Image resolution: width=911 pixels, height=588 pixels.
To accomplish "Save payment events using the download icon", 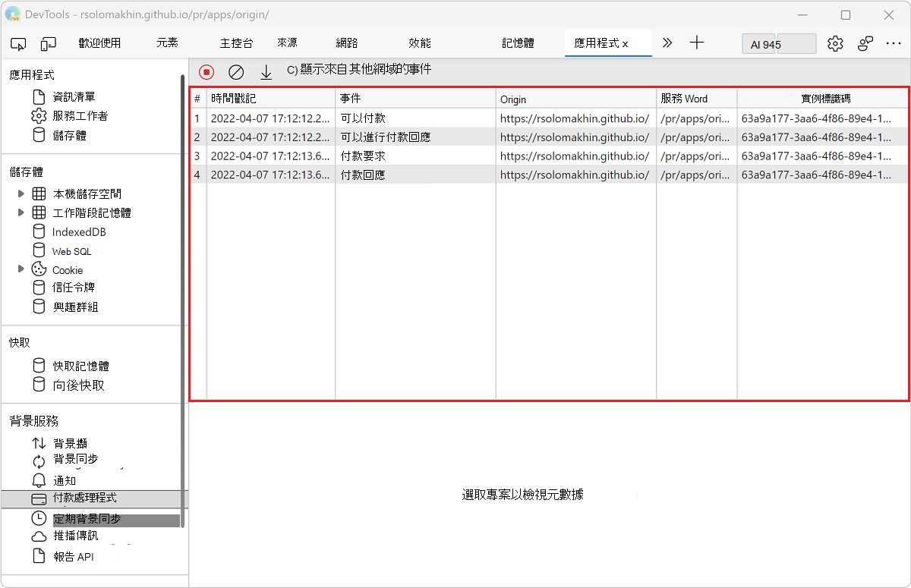I will (265, 72).
